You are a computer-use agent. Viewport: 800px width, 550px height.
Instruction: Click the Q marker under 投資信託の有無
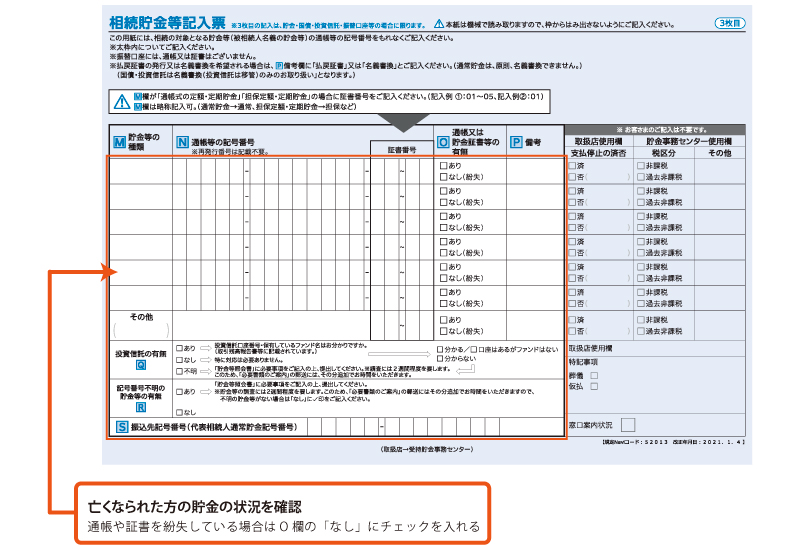pyautogui.click(x=141, y=365)
